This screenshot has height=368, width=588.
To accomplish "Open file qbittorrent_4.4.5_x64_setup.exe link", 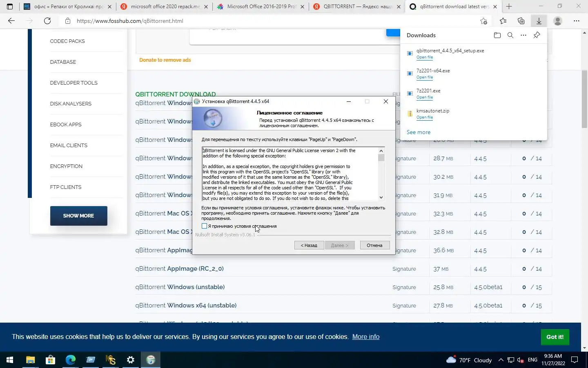I will point(425,57).
